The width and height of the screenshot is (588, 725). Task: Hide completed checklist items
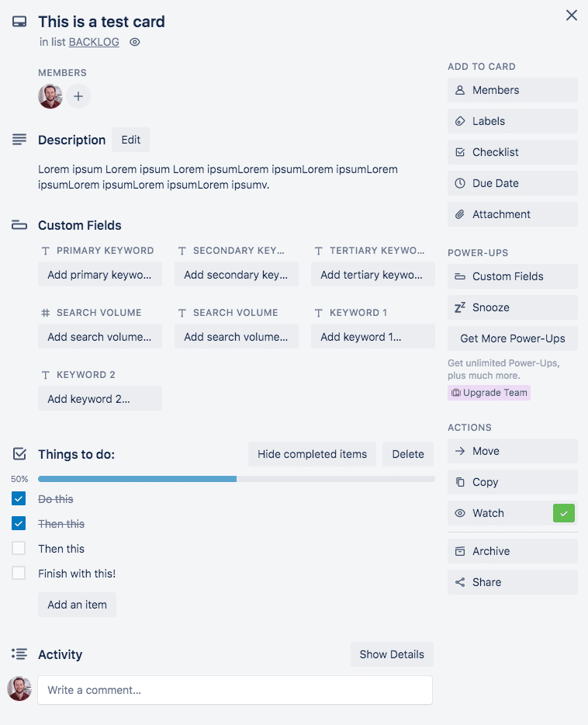[312, 454]
